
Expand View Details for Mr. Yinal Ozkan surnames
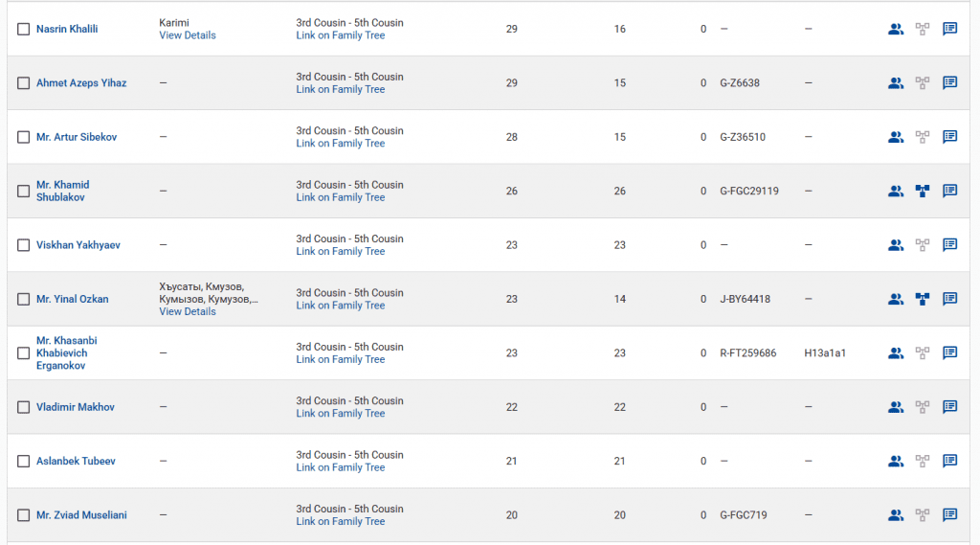(188, 311)
